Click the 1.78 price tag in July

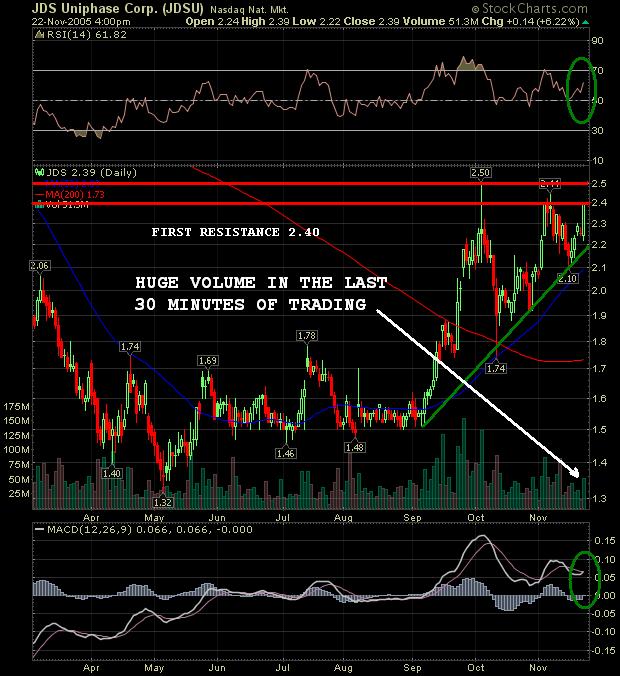[307, 335]
